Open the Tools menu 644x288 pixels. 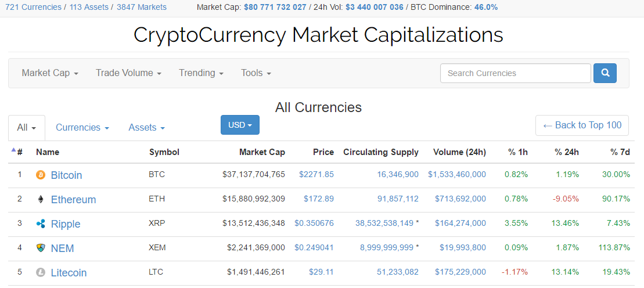[256, 73]
